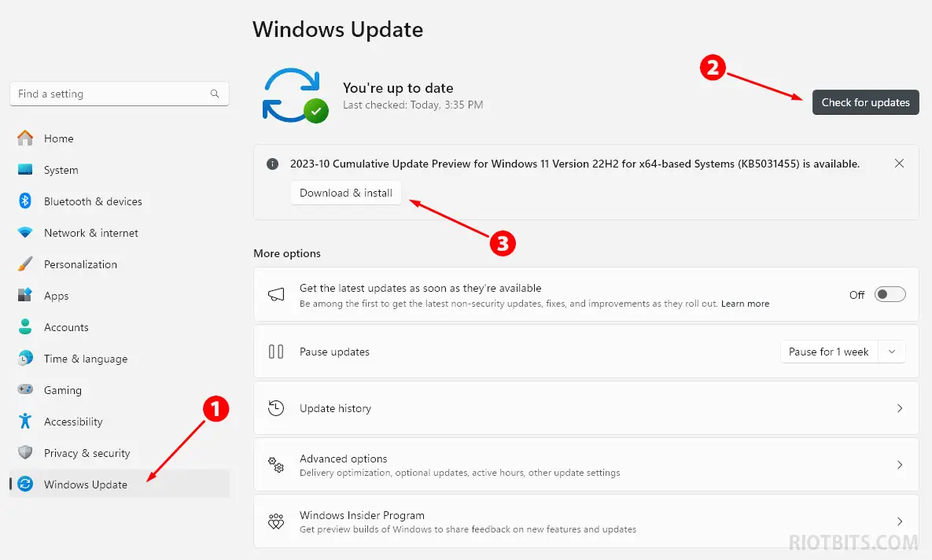Click the Apps icon in sidebar
This screenshot has width=932, height=560.
(x=25, y=296)
